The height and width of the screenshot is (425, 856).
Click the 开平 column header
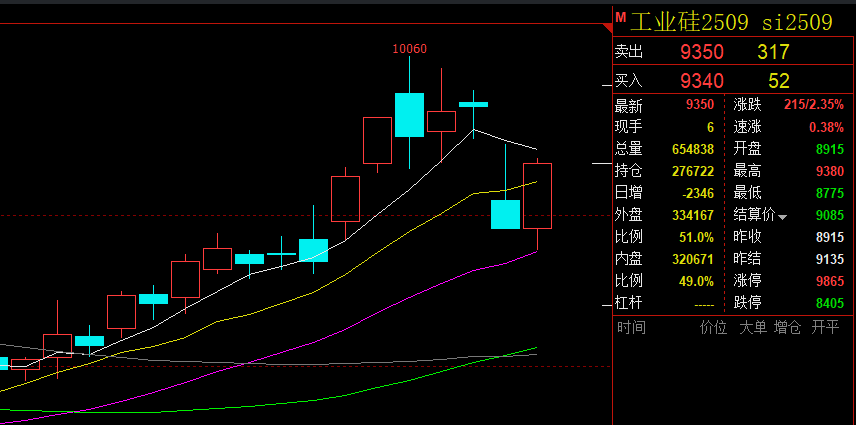point(824,327)
